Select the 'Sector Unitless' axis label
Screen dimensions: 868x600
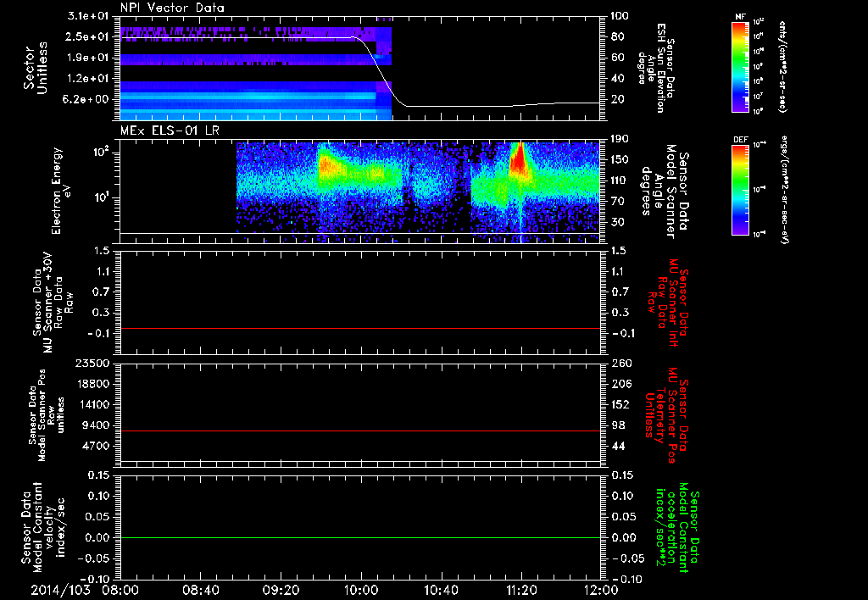pos(36,68)
